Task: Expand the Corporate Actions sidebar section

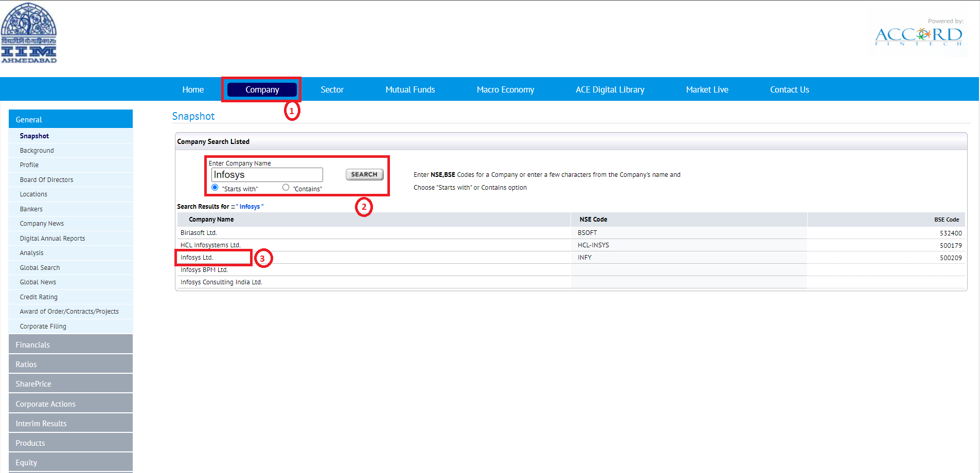Action: point(70,404)
